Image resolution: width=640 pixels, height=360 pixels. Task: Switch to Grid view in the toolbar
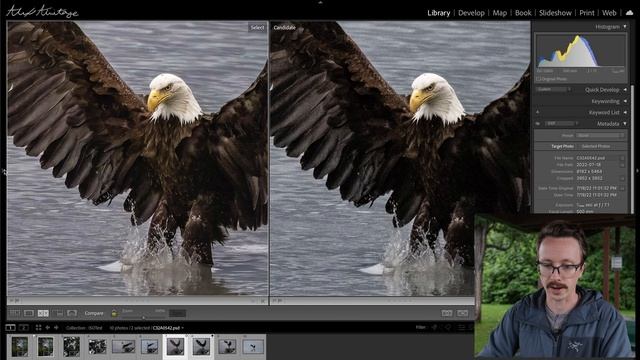[15, 313]
